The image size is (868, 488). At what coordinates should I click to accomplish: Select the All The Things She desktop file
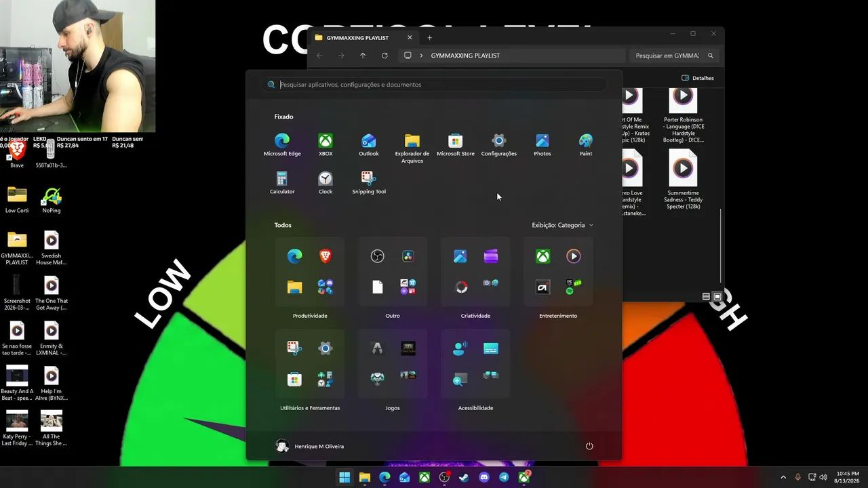point(52,427)
